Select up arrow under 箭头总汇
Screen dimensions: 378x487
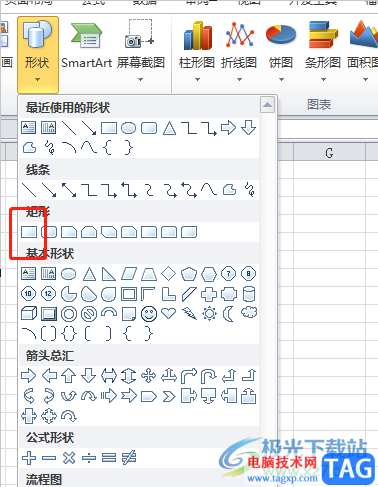(x=69, y=376)
